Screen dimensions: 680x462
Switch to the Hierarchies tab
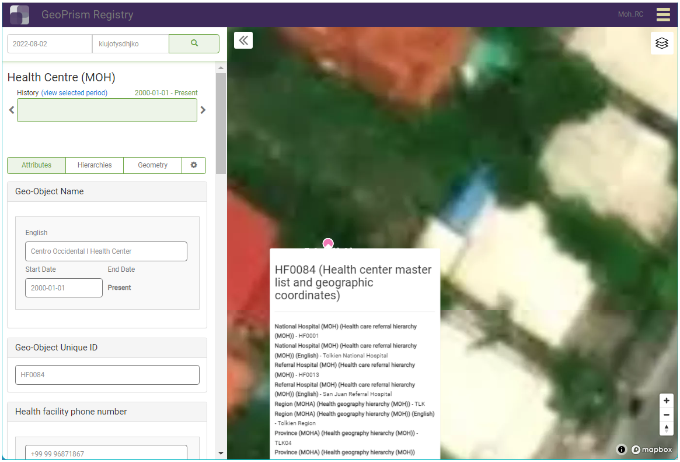click(94, 165)
